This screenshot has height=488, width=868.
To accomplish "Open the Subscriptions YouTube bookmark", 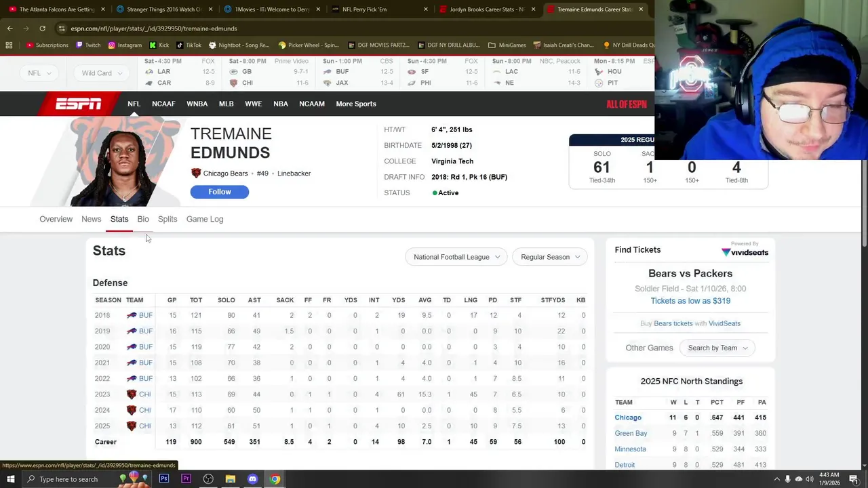I will click(x=47, y=45).
